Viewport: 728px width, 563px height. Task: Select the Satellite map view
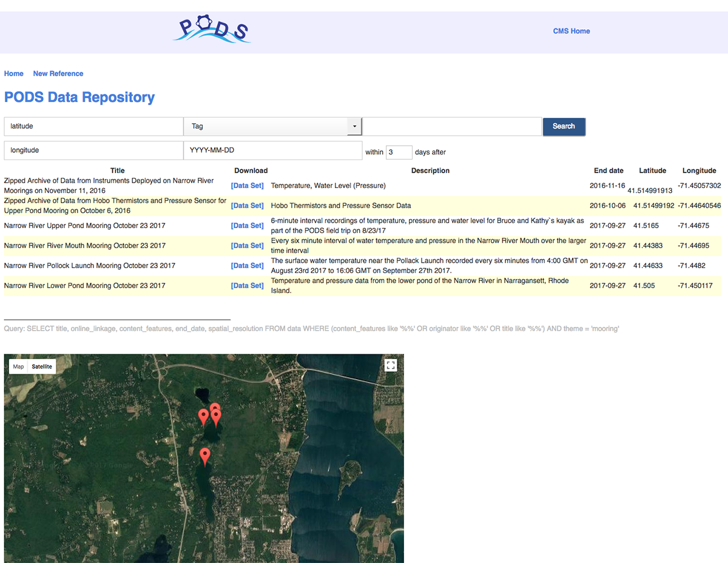42,366
